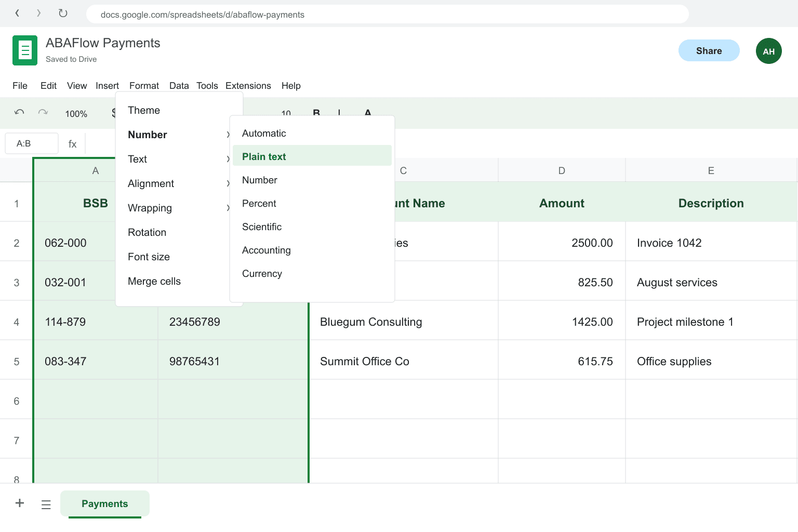Click the browser forward arrow
The height and width of the screenshot is (532, 798).
(x=39, y=14)
